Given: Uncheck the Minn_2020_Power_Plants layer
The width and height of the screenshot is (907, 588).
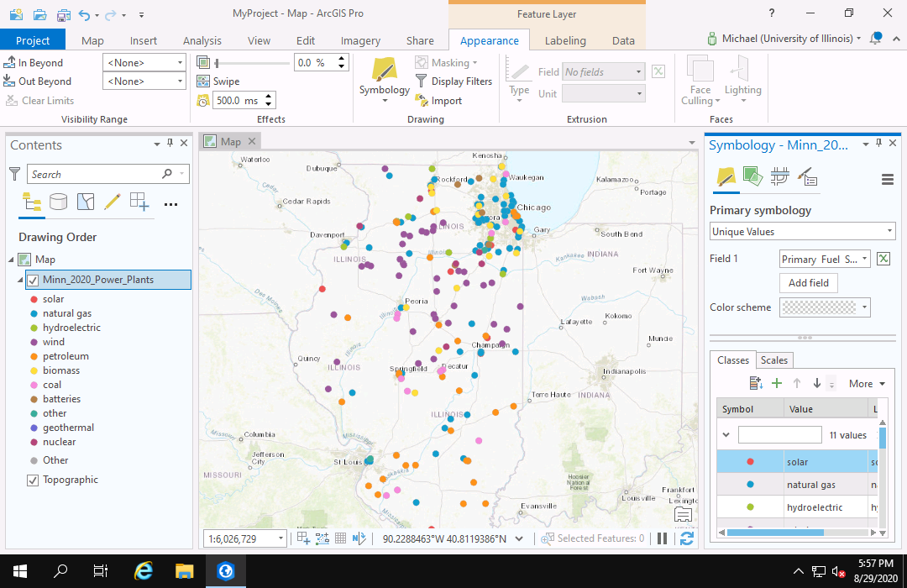Looking at the screenshot, I should pyautogui.click(x=33, y=280).
